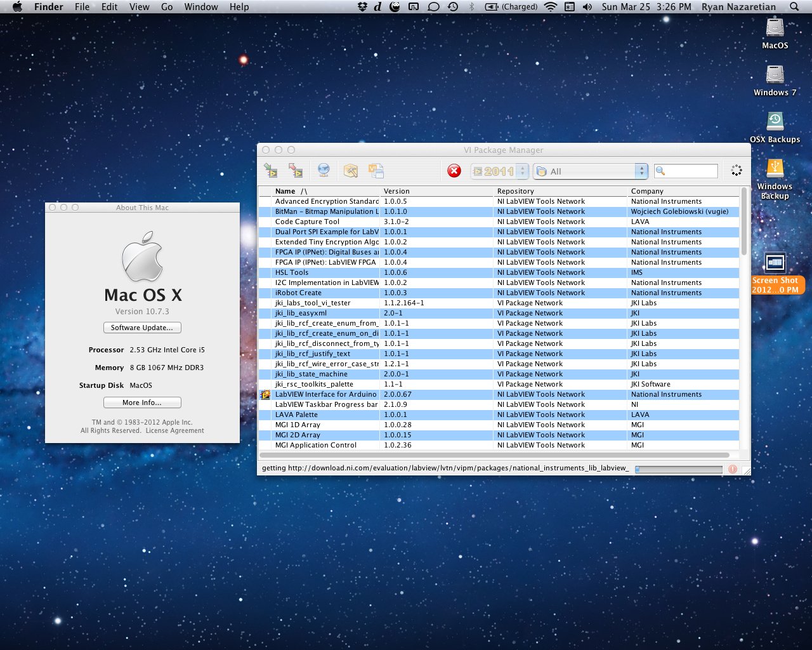812x650 pixels.
Task: Select the iRobot Create package row
Action: coord(499,293)
